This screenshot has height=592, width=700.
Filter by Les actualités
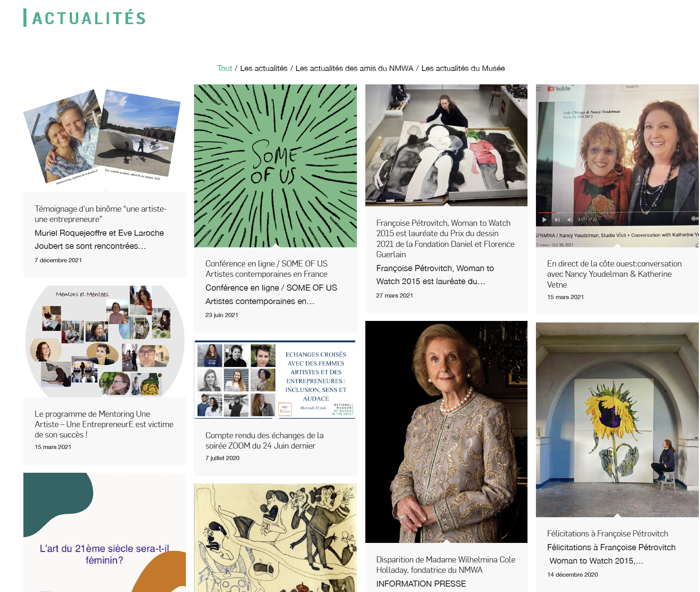point(264,68)
